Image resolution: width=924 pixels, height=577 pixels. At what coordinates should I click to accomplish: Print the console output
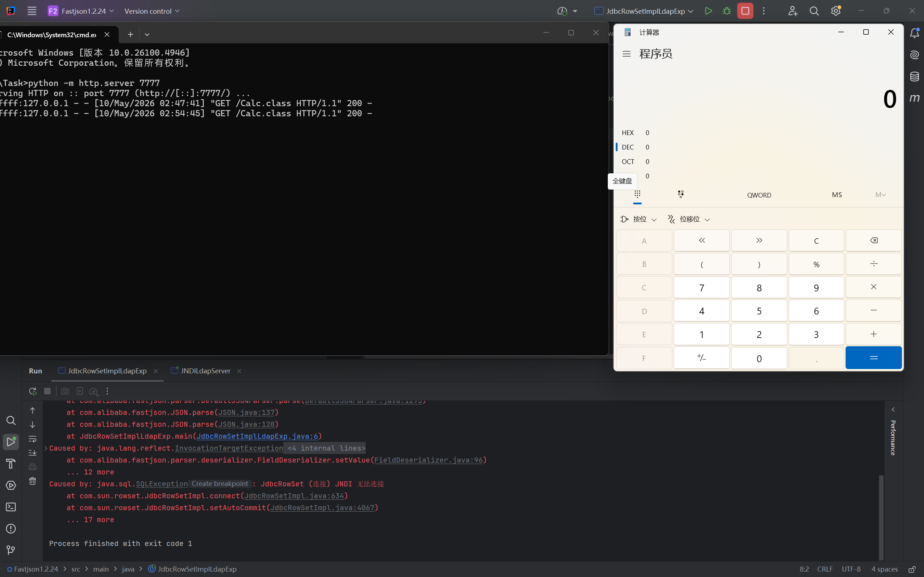click(33, 467)
